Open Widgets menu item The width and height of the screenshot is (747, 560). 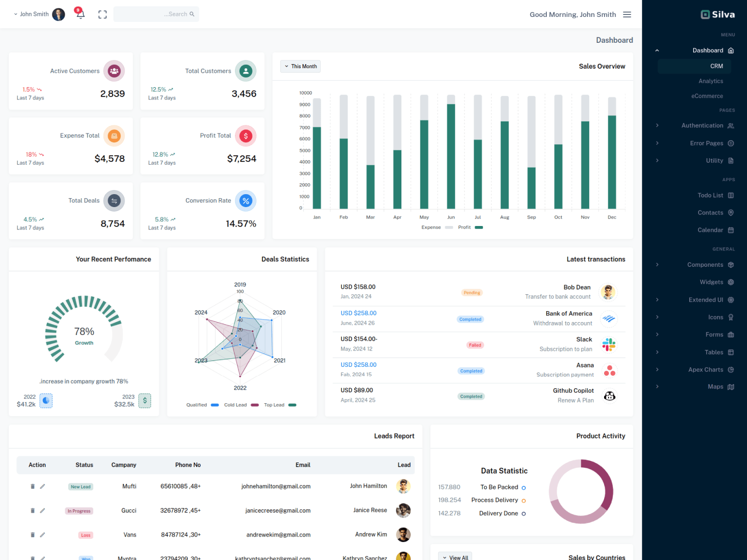[711, 282]
